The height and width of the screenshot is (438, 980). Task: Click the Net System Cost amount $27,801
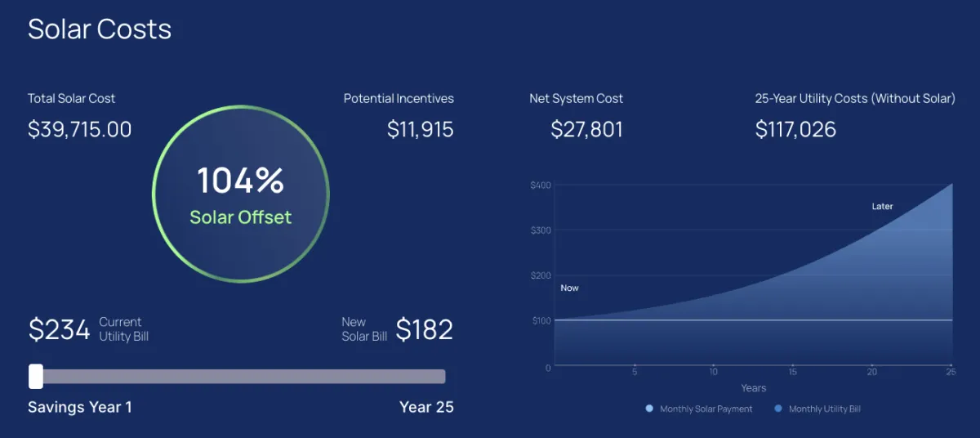[586, 129]
